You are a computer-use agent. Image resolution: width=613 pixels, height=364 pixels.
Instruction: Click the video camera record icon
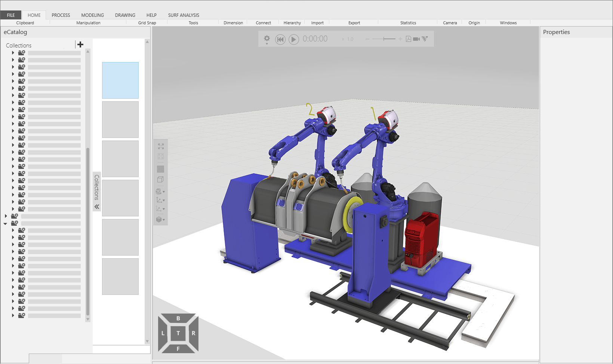pyautogui.click(x=416, y=39)
